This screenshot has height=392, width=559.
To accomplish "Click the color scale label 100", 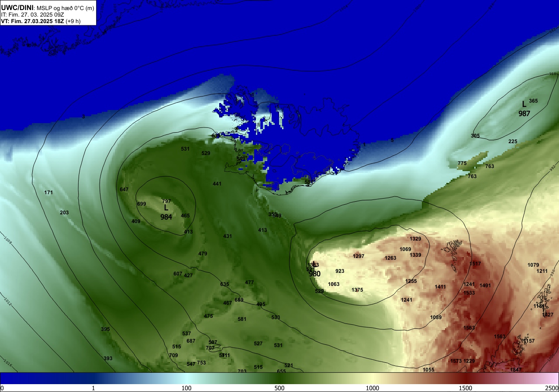I will coord(186,388).
